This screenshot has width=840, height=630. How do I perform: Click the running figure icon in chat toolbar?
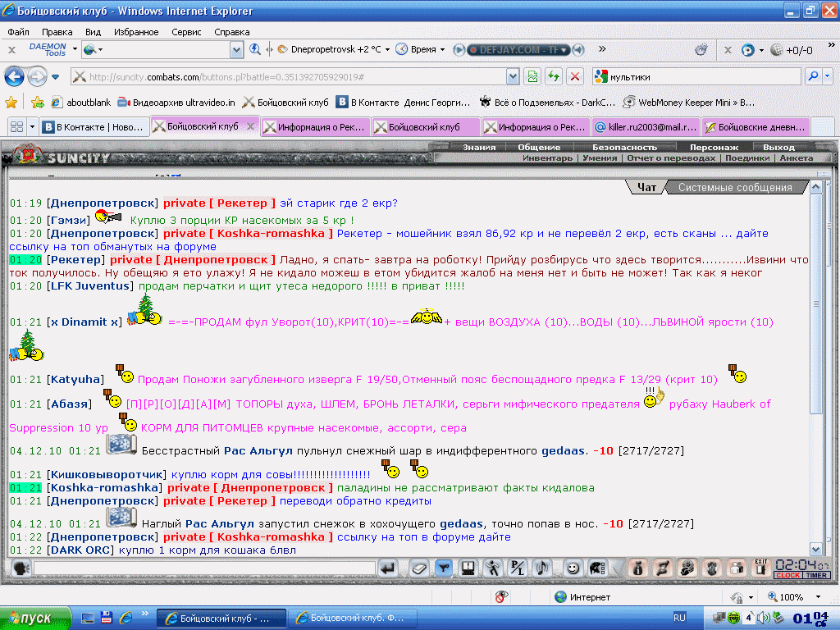coord(493,568)
